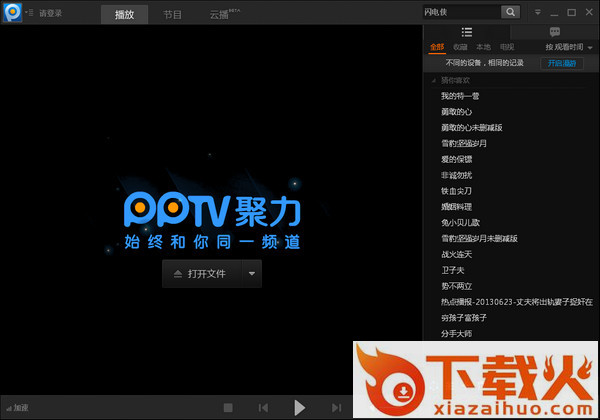600x420 pixels.
Task: Collapse the 猜你喜欢 section
Action: (434, 80)
